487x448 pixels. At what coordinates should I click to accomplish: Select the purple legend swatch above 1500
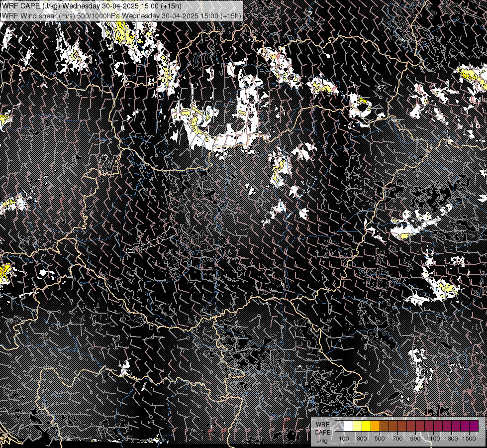(x=474, y=426)
